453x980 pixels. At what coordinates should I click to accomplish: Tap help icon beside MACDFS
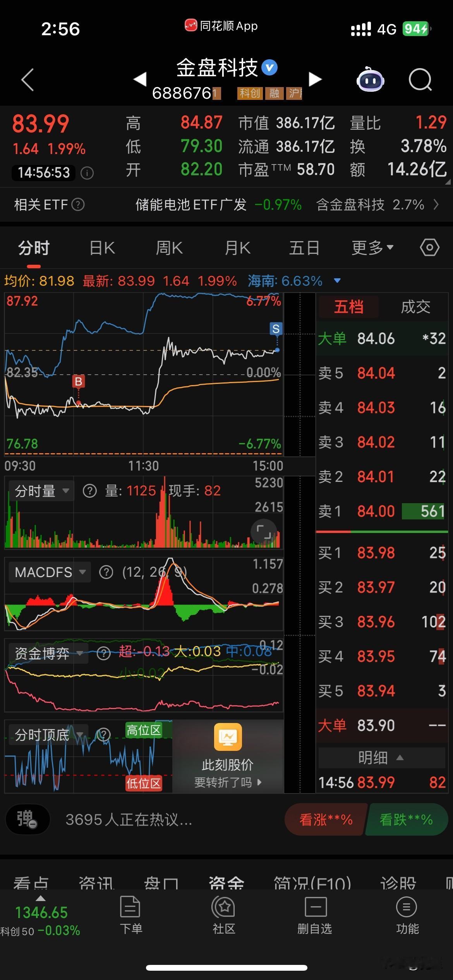point(106,572)
